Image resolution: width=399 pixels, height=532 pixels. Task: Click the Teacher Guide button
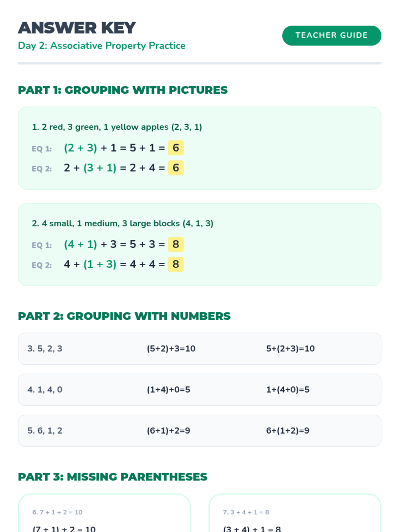pos(332,35)
